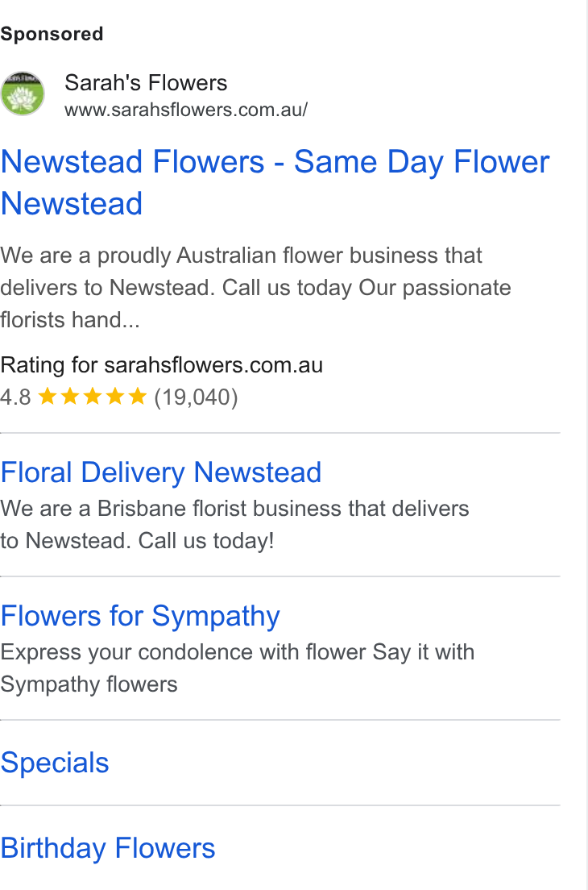Click the last gold rating star
This screenshot has width=588, height=890.
137,396
